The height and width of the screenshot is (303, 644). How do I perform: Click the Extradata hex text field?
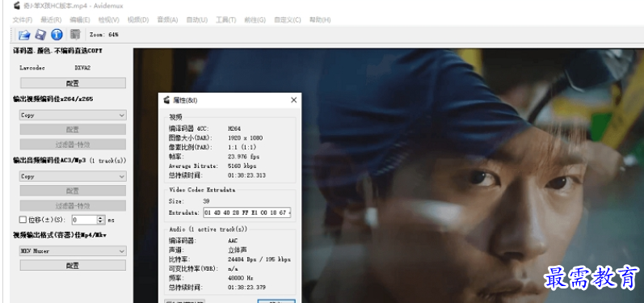(247, 213)
